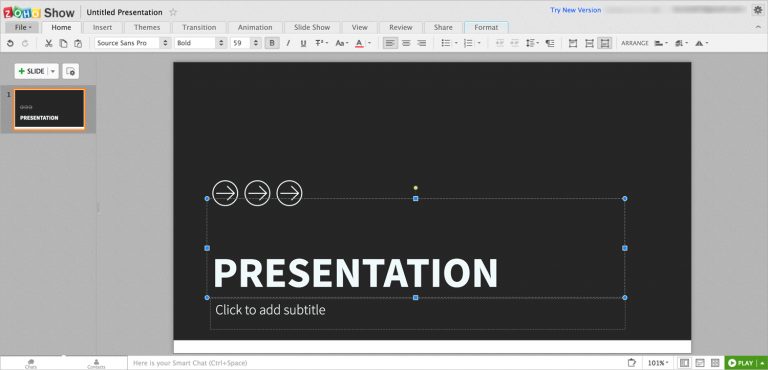Set vertical text alignment to top
Viewport: 768px width, 370px height.
pyautogui.click(x=573, y=43)
